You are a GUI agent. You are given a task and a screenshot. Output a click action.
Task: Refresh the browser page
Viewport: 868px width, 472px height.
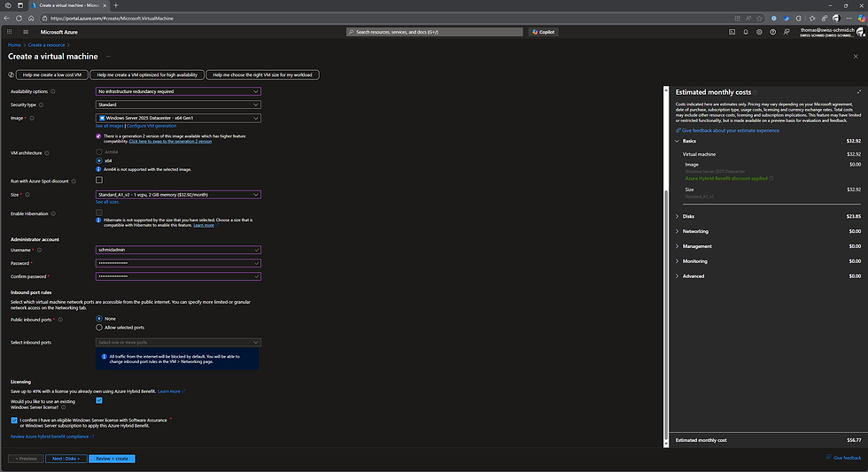19,19
